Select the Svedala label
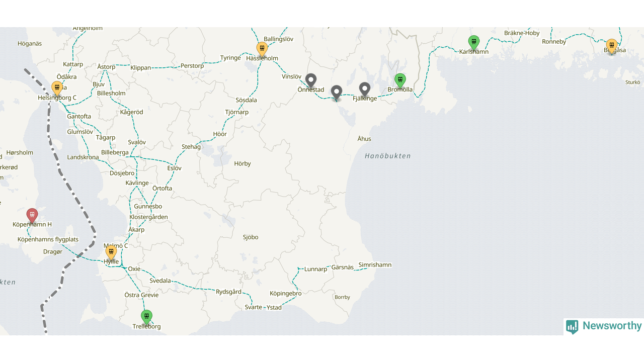644x362 pixels. pyautogui.click(x=160, y=281)
